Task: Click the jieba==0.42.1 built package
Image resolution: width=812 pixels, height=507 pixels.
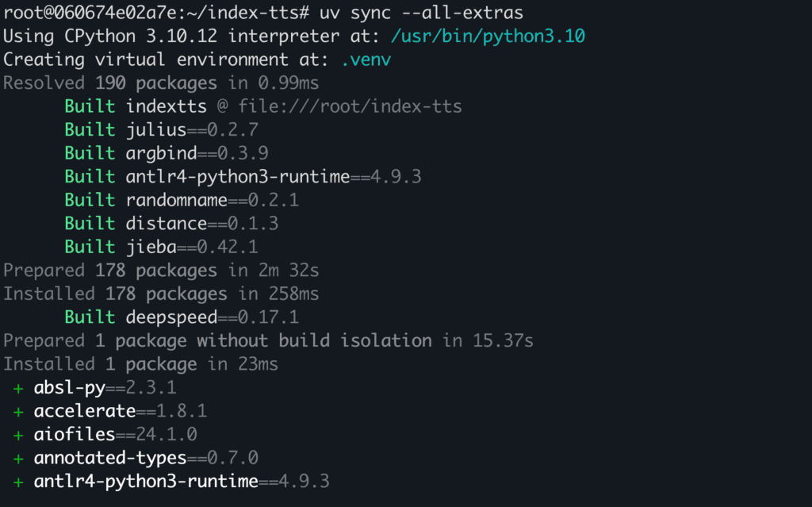Action: point(192,247)
